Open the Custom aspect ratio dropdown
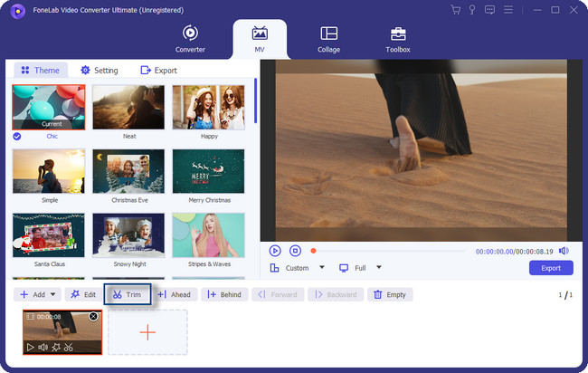The image size is (588, 373). pos(321,268)
